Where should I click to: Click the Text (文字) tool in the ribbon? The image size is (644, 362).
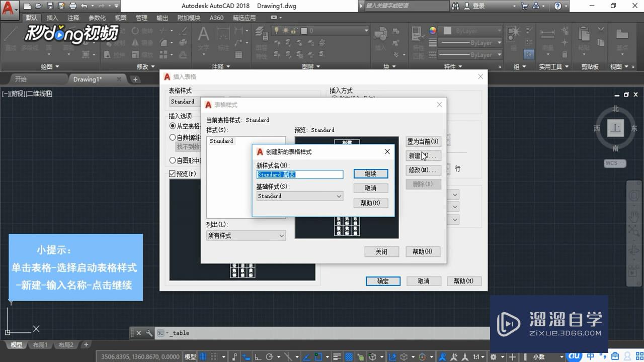[203, 39]
